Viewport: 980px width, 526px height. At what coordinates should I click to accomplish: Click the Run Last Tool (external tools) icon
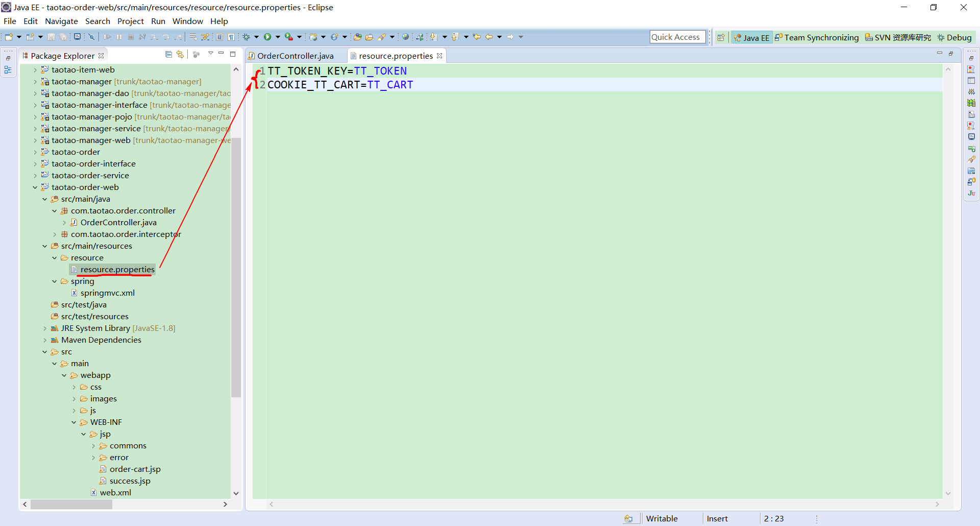click(289, 37)
